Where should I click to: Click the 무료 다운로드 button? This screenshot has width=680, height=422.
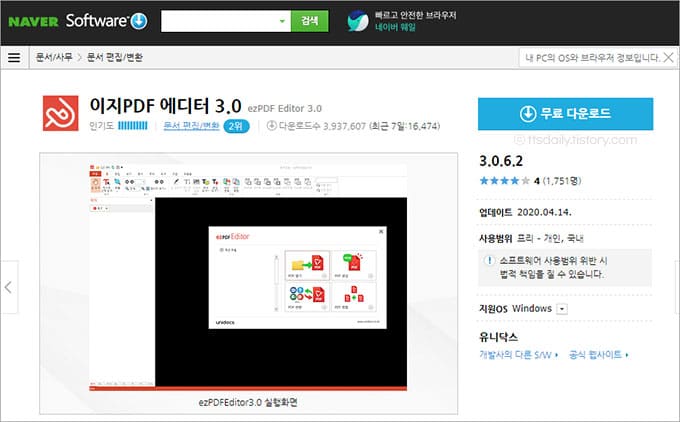tap(566, 114)
